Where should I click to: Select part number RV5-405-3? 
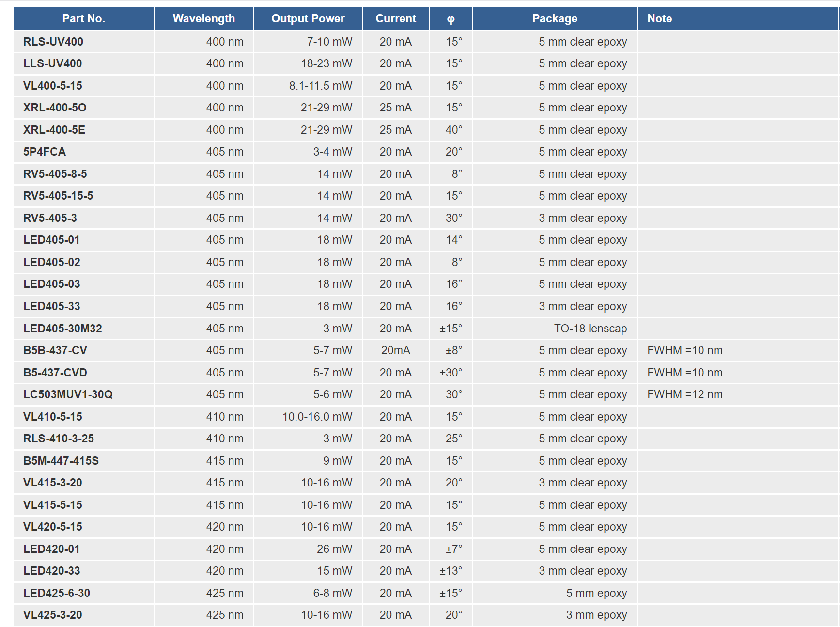click(50, 218)
